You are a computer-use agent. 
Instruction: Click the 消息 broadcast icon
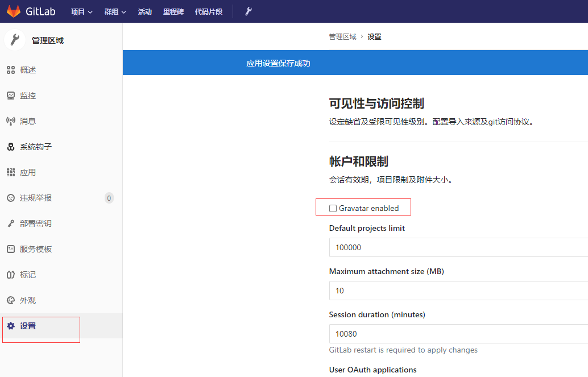click(x=11, y=121)
